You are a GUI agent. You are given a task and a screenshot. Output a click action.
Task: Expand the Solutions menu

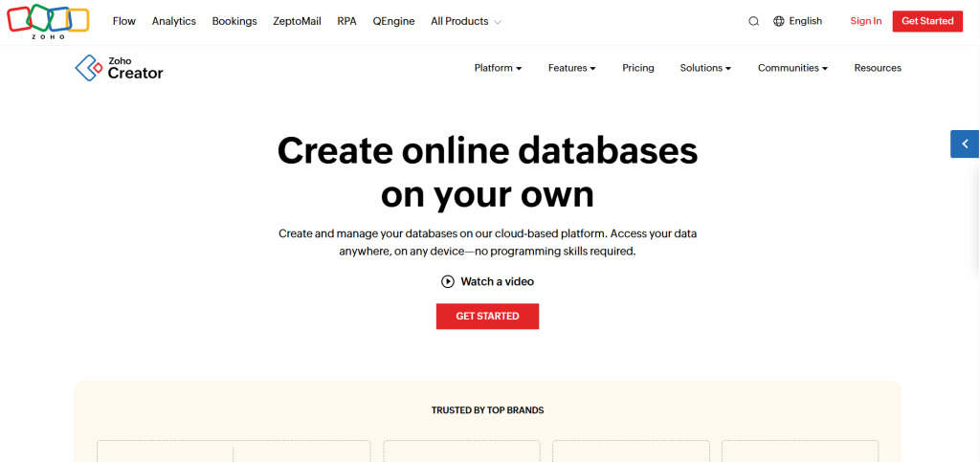click(705, 68)
